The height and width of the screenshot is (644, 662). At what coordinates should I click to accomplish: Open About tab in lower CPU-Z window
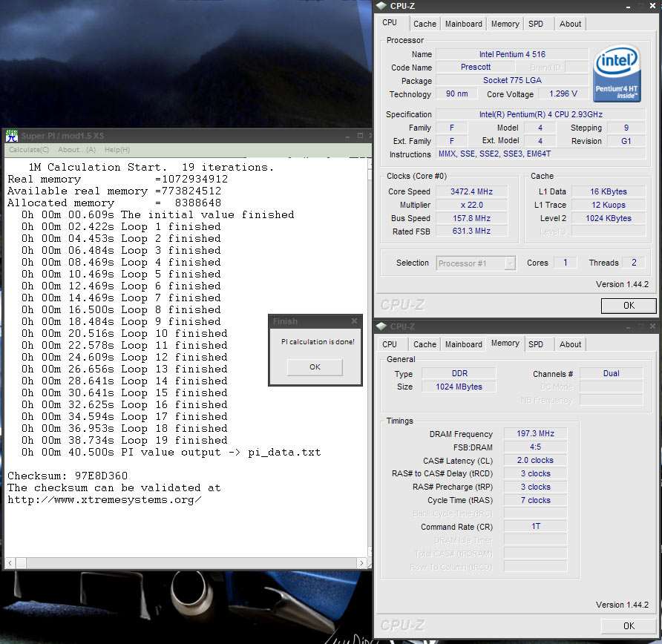click(x=570, y=344)
